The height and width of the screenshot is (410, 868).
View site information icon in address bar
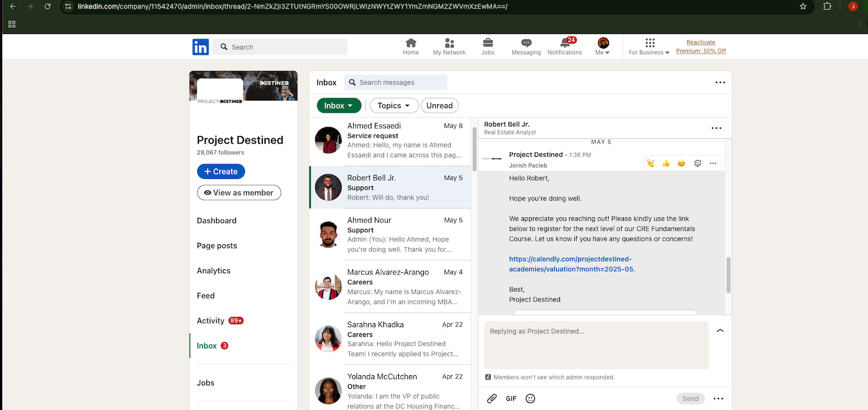(68, 6)
